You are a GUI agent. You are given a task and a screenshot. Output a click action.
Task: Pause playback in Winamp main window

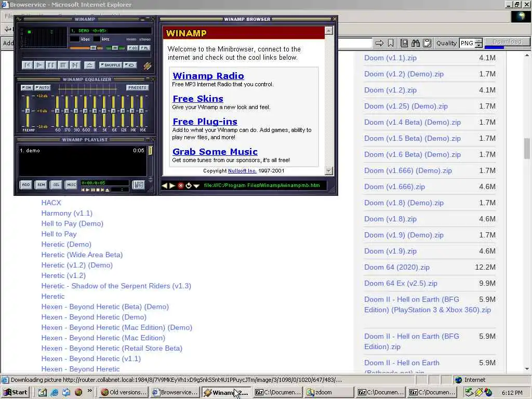(x=51, y=65)
